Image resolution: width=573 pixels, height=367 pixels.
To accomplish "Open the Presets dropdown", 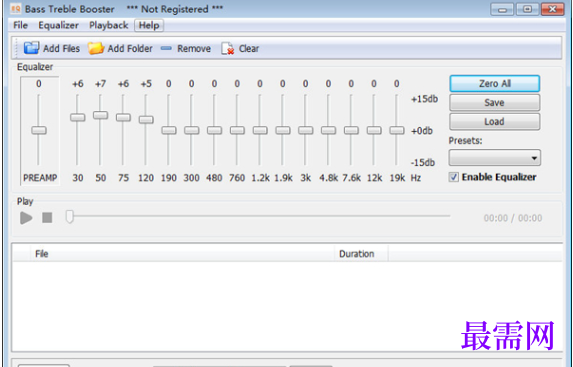I will point(494,158).
